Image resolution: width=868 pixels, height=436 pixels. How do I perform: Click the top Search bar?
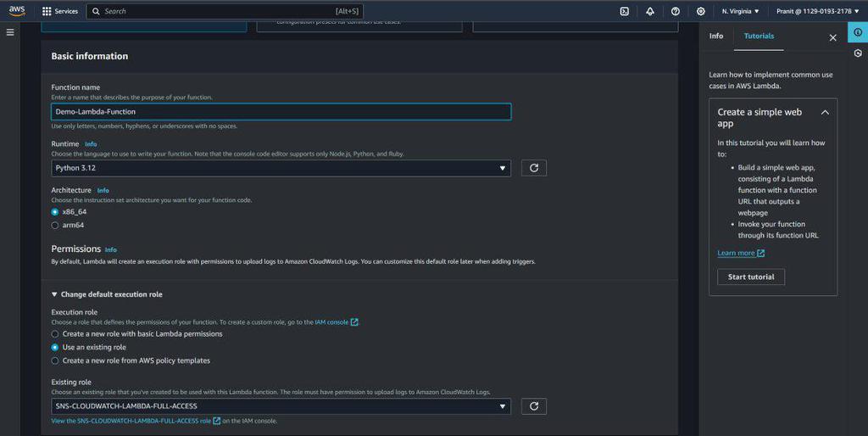pyautogui.click(x=225, y=11)
